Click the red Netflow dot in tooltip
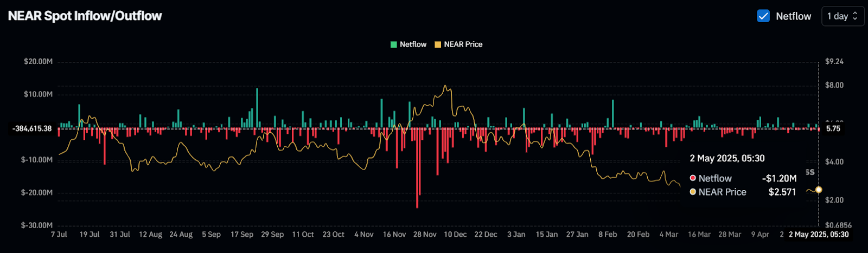Viewport: 868px width, 253px height. [x=693, y=178]
